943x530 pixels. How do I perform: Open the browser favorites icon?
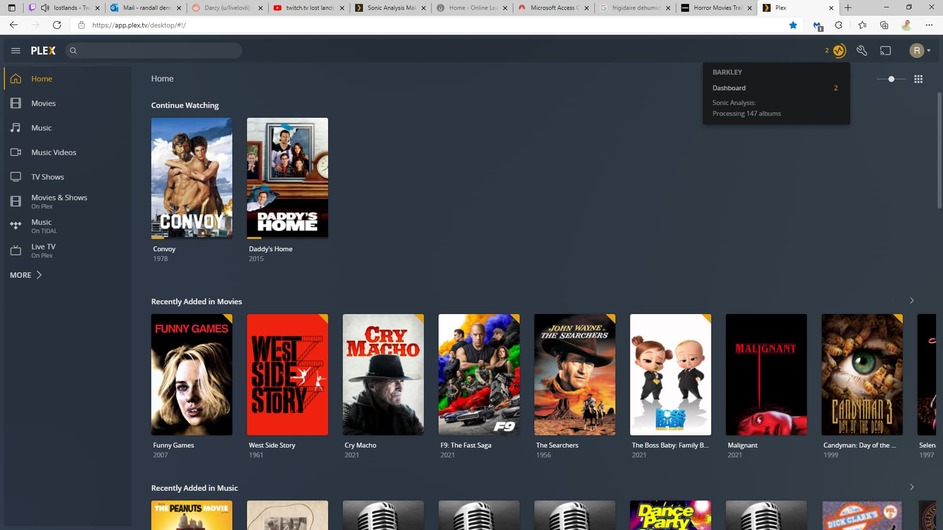pyautogui.click(x=862, y=25)
